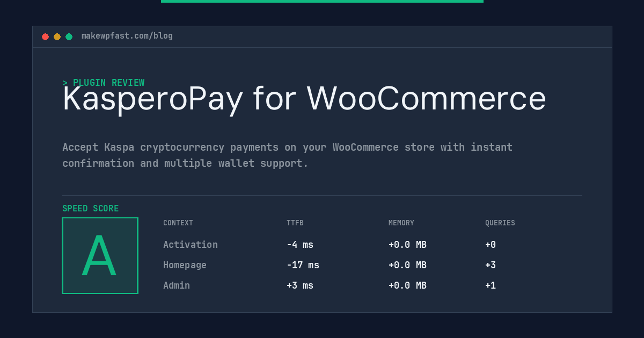The image size is (644, 338).
Task: Select the Activation row label
Action: click(191, 245)
